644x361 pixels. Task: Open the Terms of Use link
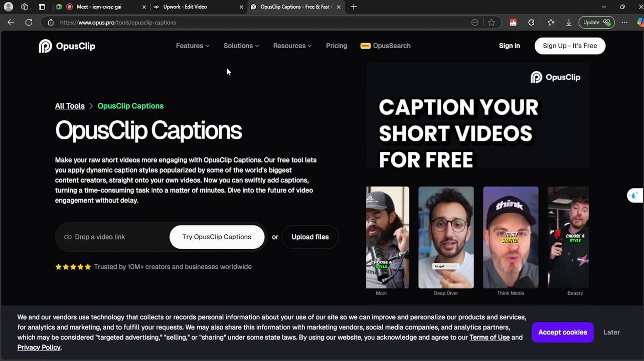point(490,337)
